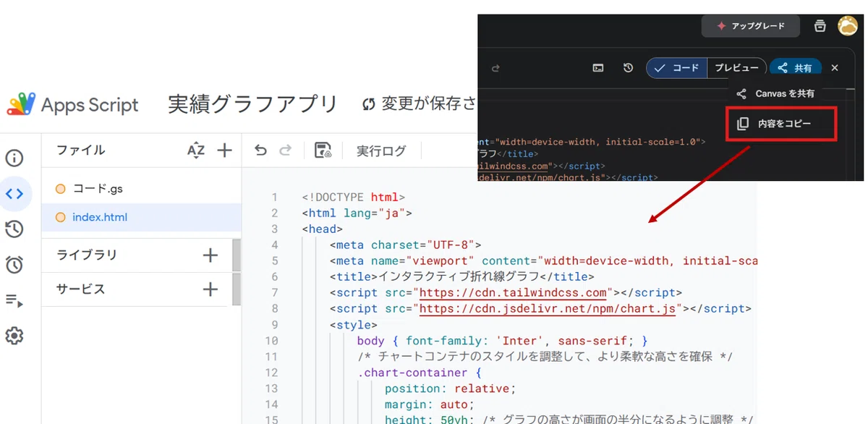Image resolution: width=868 pixels, height=424 pixels.
Task: Open the Overview info icon in sidebar
Action: point(14,158)
